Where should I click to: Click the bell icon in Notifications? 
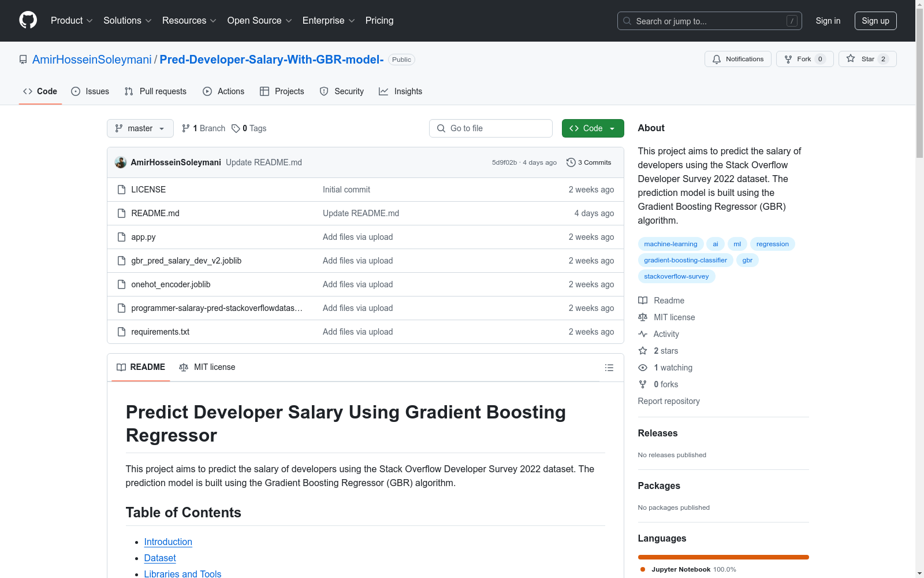point(717,59)
